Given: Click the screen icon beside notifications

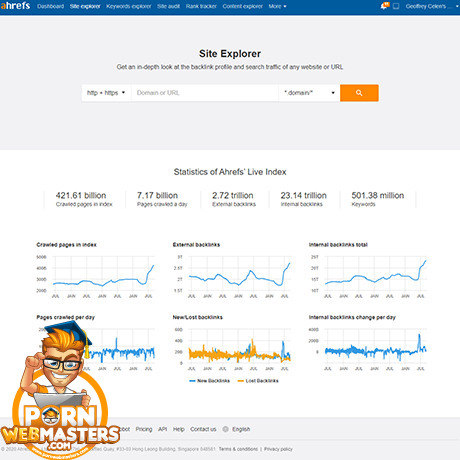Looking at the screenshot, I should pos(396,6).
